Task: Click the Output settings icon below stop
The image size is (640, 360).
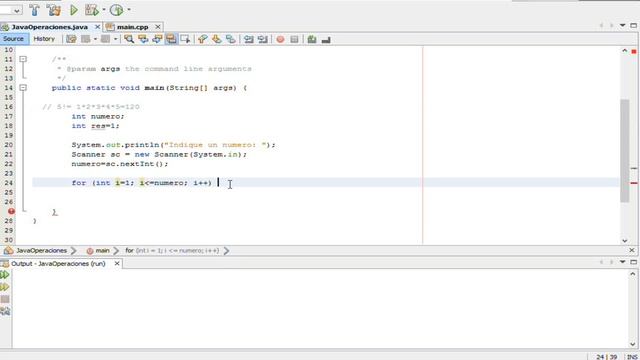Action: 5,311
